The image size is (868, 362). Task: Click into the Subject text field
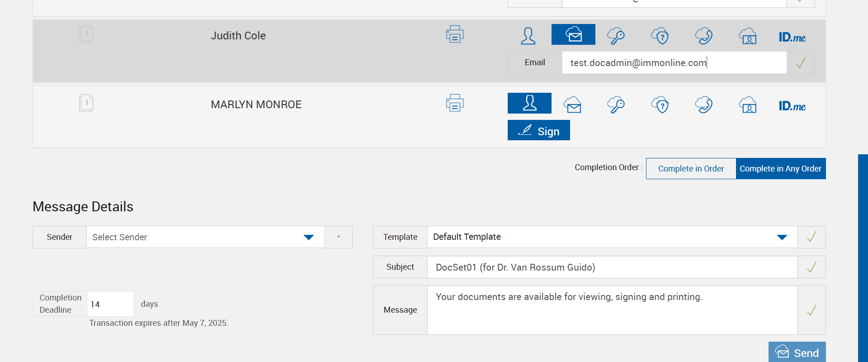[x=612, y=267]
